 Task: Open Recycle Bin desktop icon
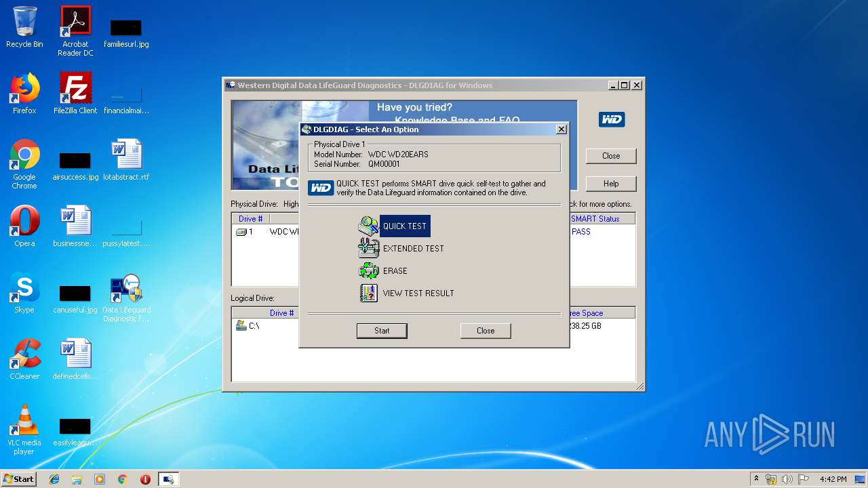(24, 27)
